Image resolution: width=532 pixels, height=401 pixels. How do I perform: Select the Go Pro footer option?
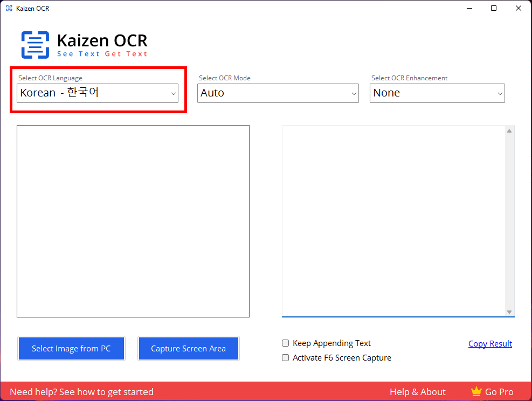tap(499, 392)
